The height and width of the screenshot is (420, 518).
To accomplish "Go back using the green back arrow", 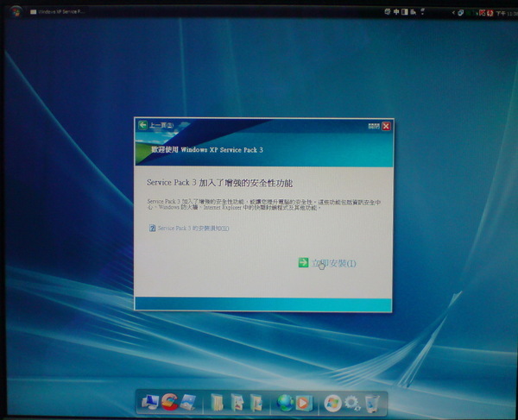I will [142, 125].
